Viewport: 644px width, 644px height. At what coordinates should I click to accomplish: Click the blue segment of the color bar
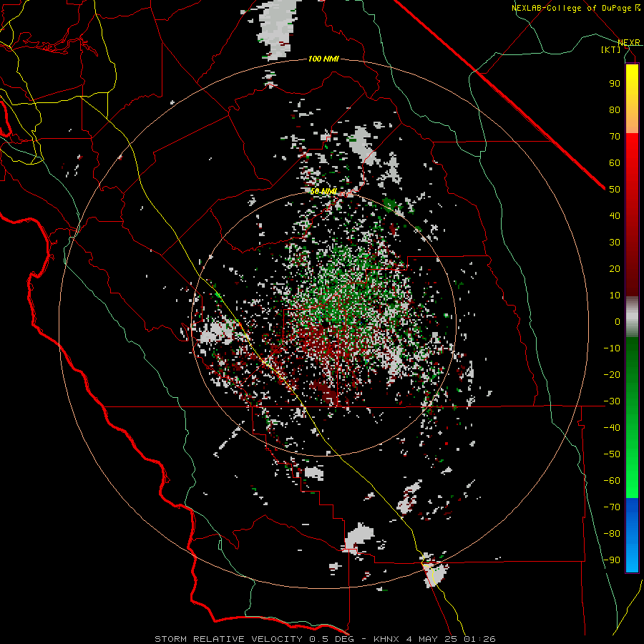[632, 535]
